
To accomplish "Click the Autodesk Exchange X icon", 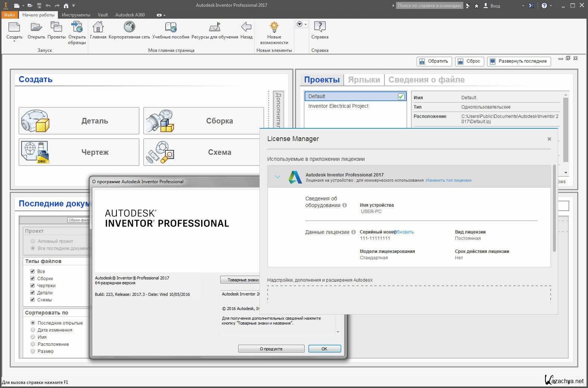I will (532, 6).
